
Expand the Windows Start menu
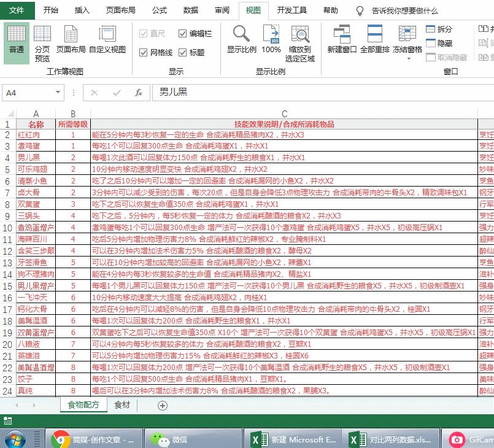pos(15,438)
